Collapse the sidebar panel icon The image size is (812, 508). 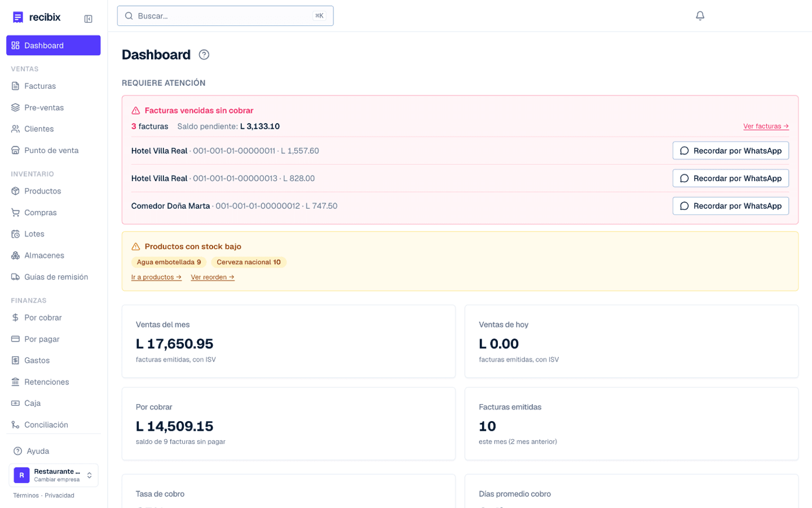[89, 19]
